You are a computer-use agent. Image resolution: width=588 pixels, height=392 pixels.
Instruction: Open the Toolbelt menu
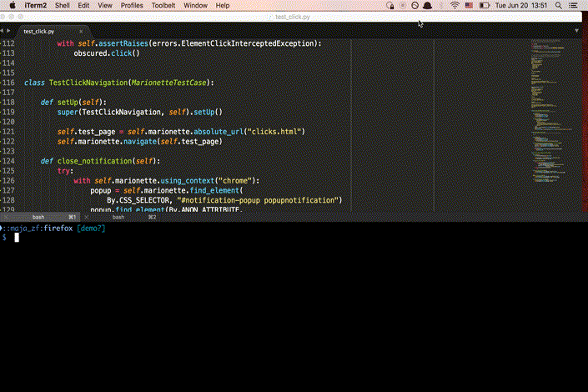[163, 5]
